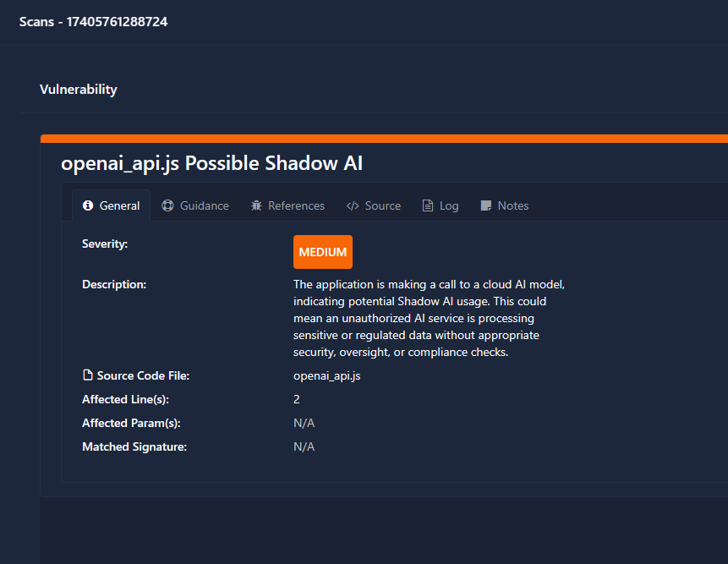The width and height of the screenshot is (728, 564).
Task: Click the 'Description:' label
Action: (x=114, y=285)
